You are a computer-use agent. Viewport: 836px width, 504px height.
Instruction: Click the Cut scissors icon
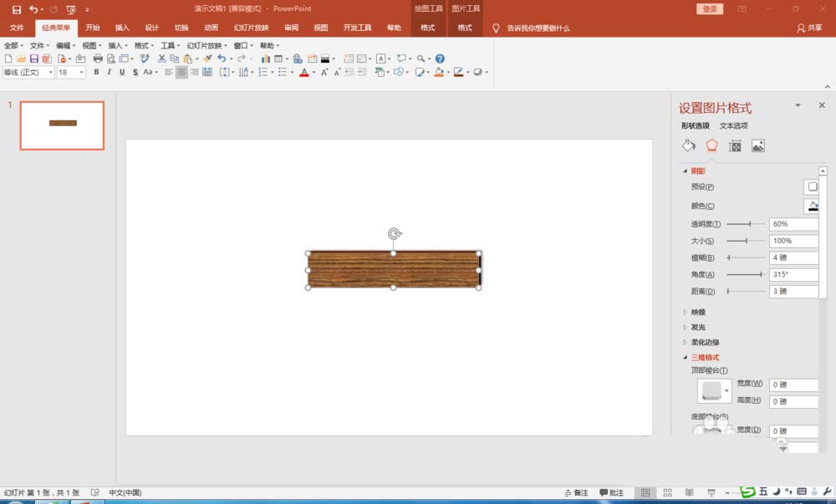pos(161,59)
